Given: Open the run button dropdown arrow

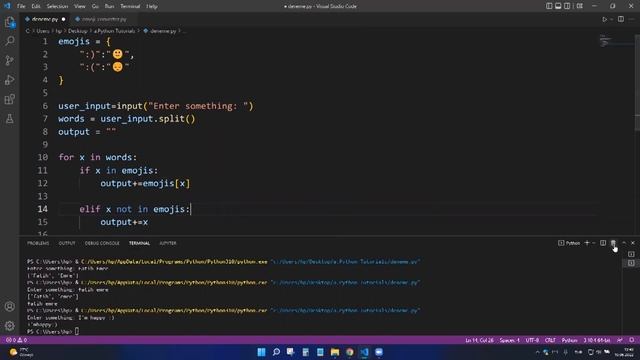Looking at the screenshot, I should (x=611, y=19).
